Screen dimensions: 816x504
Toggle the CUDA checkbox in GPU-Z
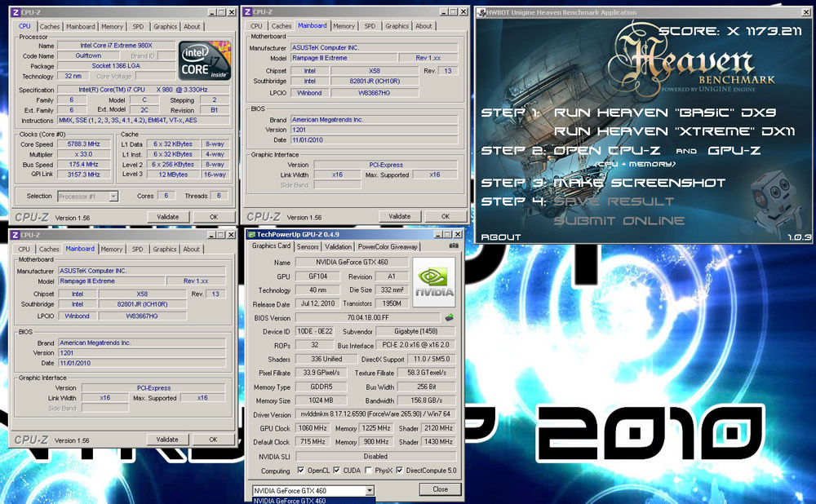(337, 471)
